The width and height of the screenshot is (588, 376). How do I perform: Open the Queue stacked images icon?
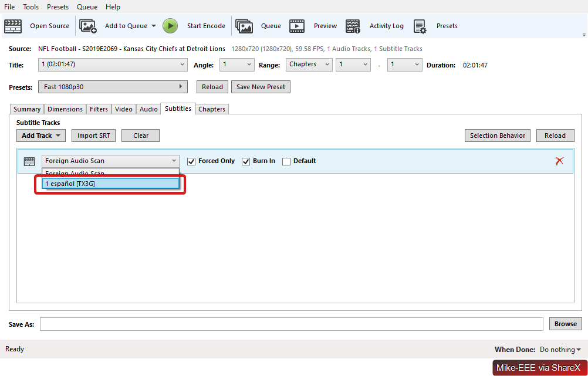[244, 26]
